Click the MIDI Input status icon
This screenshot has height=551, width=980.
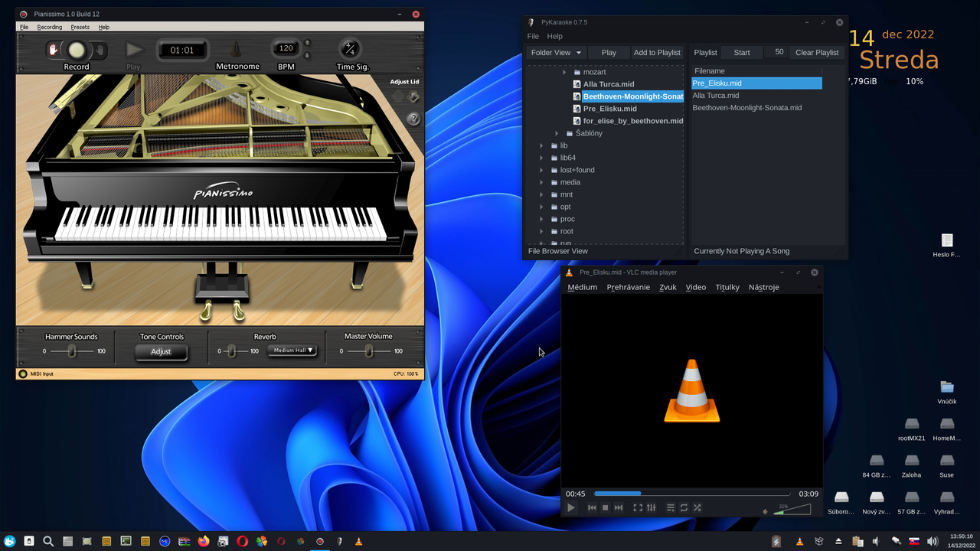(23, 373)
